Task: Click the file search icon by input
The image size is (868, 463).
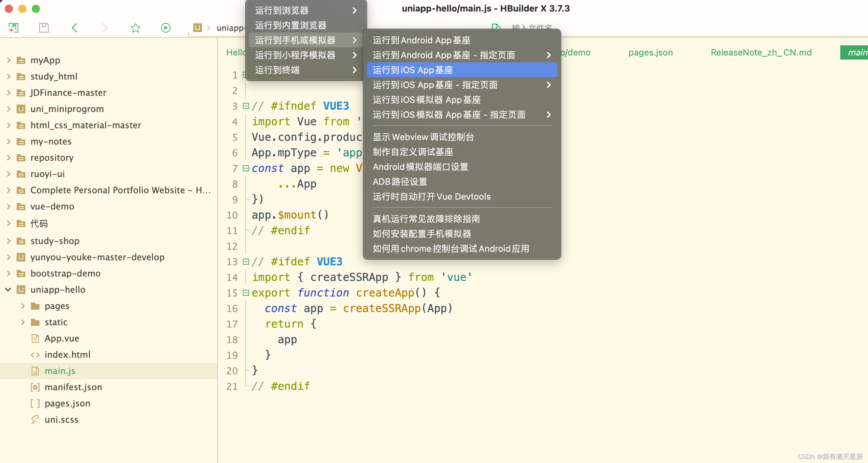Action: [496, 27]
